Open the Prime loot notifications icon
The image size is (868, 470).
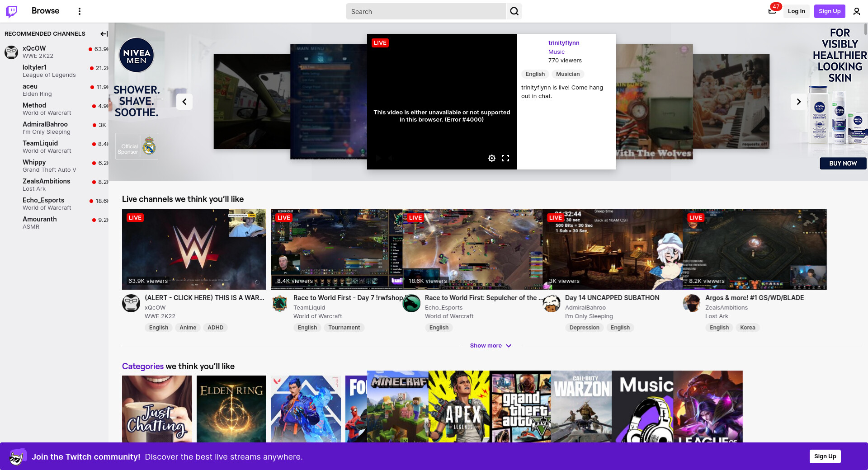pyautogui.click(x=772, y=11)
